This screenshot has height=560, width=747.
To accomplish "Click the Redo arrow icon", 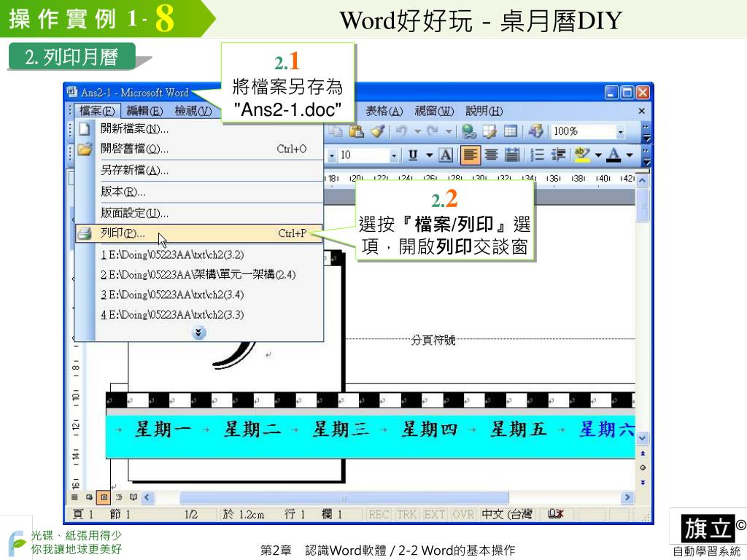I will click(x=433, y=131).
